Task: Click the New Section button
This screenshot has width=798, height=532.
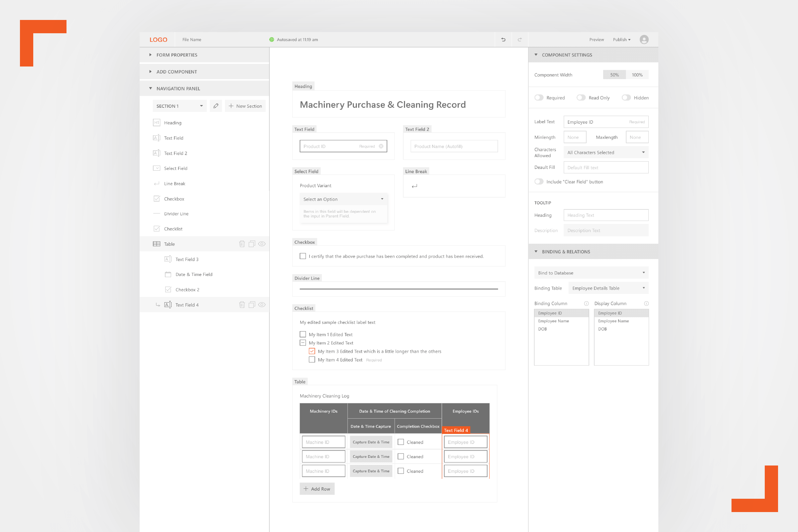Action: point(245,106)
